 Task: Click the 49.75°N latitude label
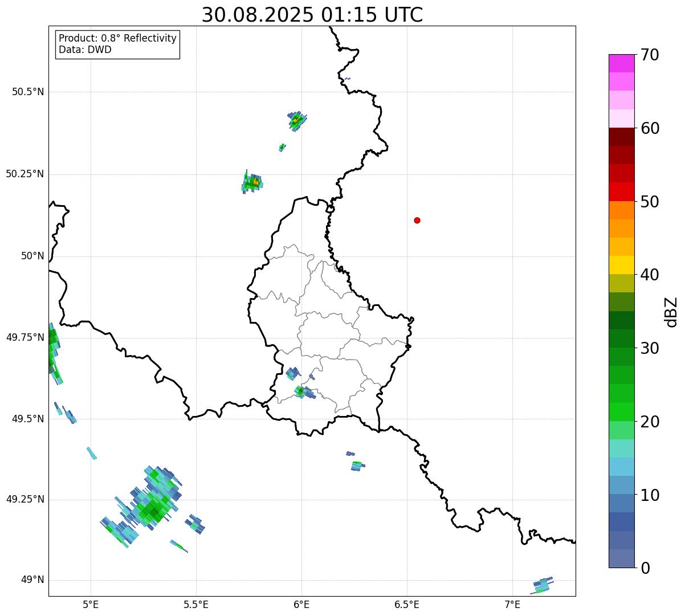pyautogui.click(x=25, y=337)
